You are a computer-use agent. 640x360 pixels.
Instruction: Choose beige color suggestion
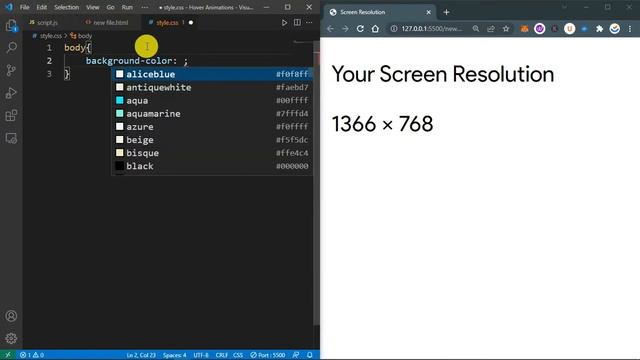pos(212,140)
